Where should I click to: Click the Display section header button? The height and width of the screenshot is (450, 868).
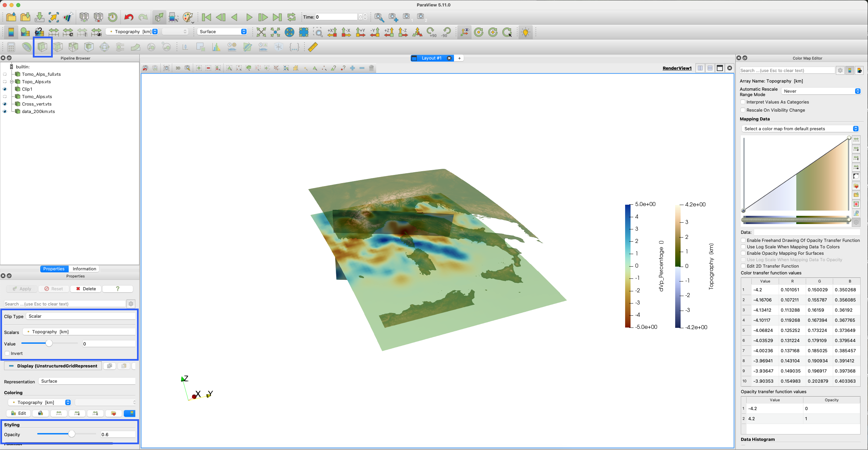[53, 366]
